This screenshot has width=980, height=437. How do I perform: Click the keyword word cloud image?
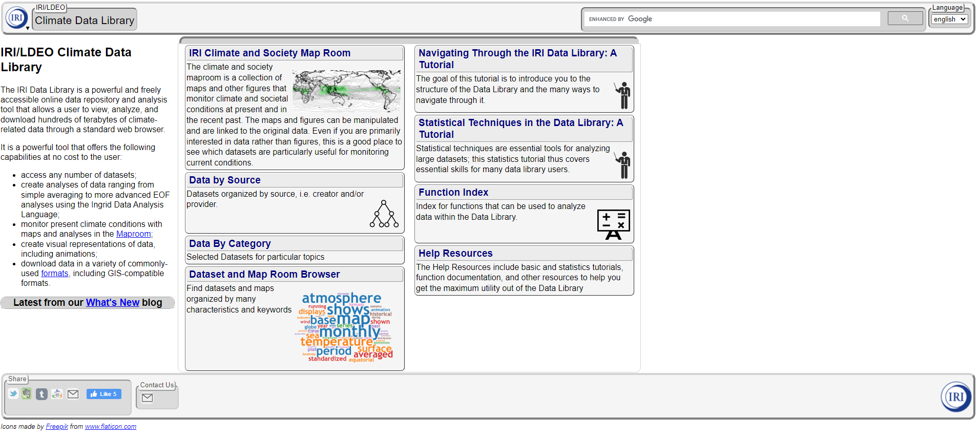(345, 327)
